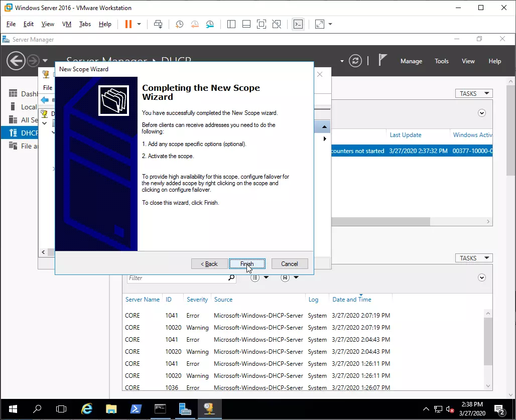Viewport: 516px width, 420px height.
Task: Open snapshot manager icon
Action: click(x=210, y=24)
